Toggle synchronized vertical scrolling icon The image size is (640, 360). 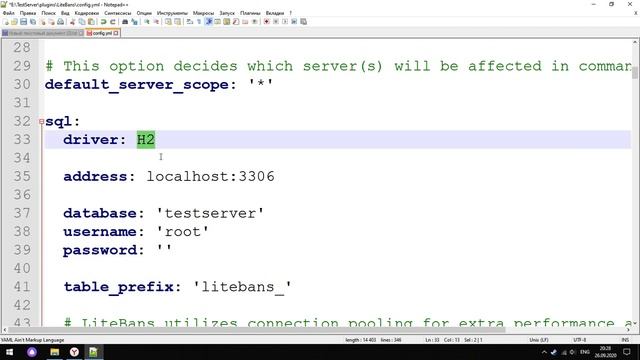pyautogui.click(x=168, y=22)
